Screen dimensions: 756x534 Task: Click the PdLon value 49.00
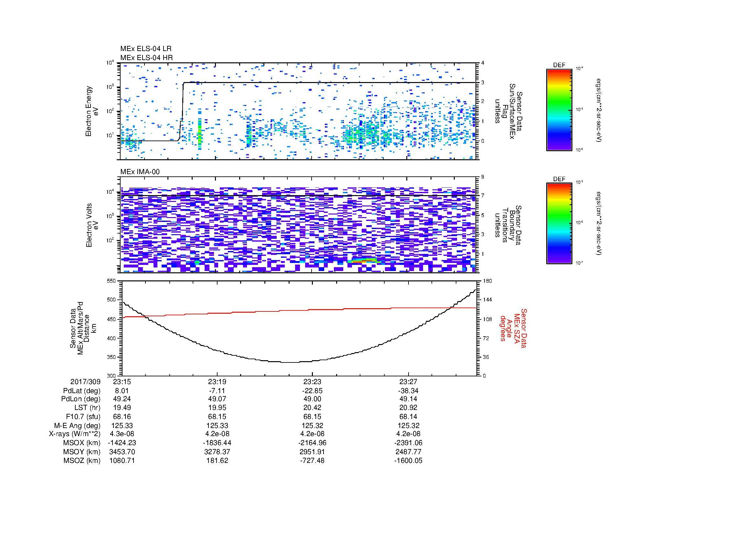pyautogui.click(x=312, y=399)
